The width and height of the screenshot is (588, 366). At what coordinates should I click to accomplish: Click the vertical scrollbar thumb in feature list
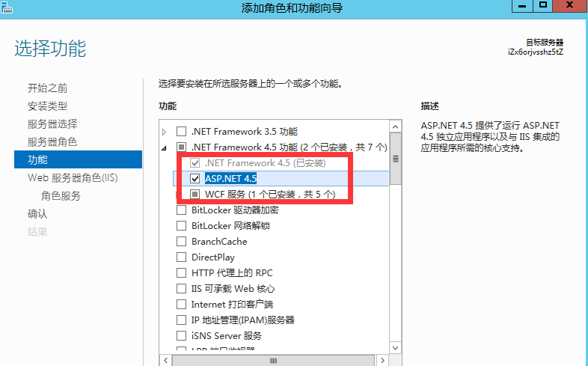tap(395, 159)
